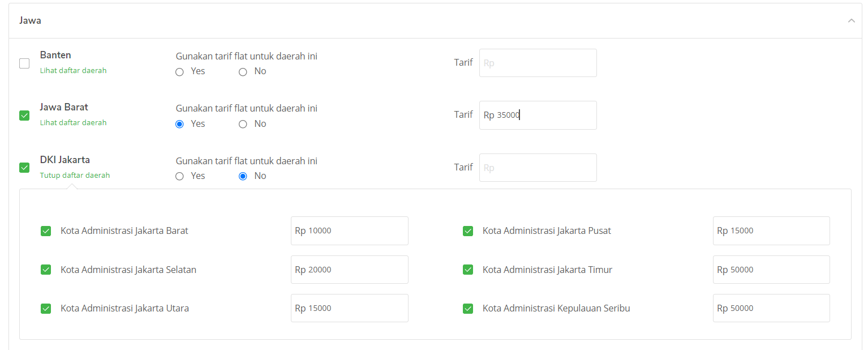Uncheck the Jawa Barat checkbox
The image size is (868, 350).
24,116
